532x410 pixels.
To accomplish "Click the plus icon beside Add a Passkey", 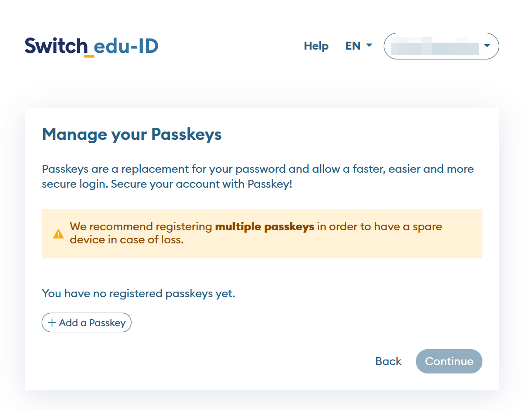I will pyautogui.click(x=52, y=323).
